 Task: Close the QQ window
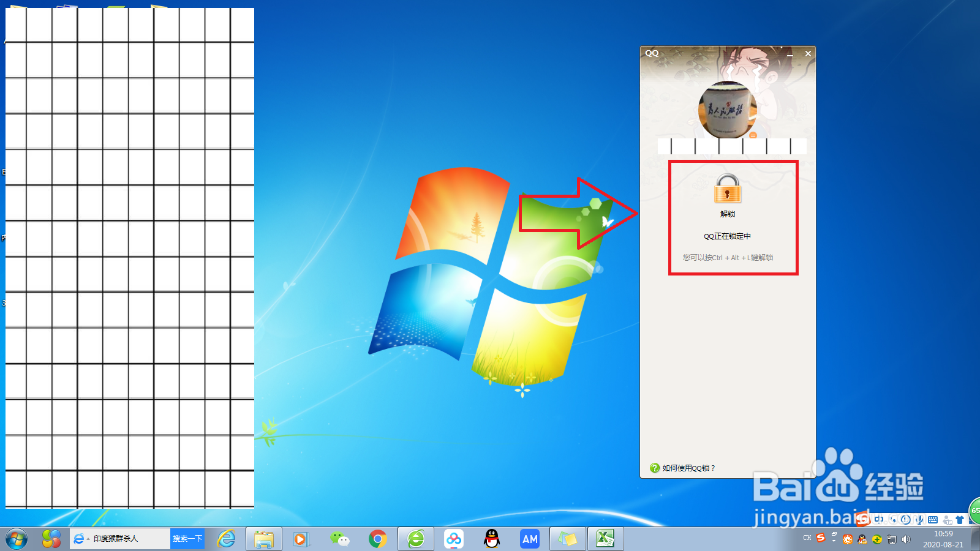point(808,54)
